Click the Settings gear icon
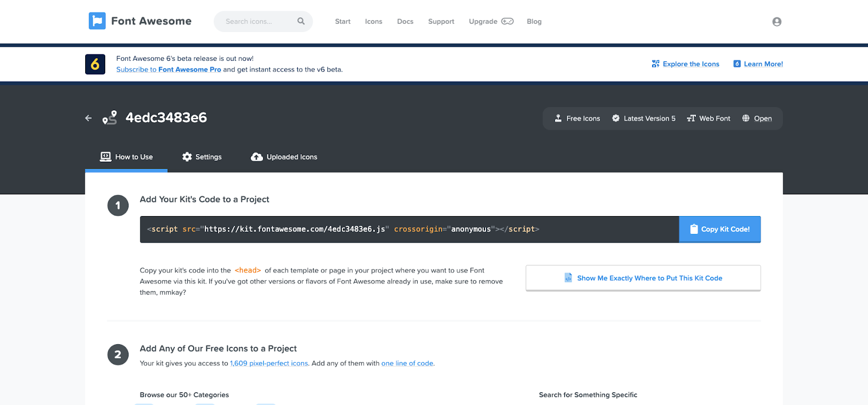 click(x=187, y=157)
